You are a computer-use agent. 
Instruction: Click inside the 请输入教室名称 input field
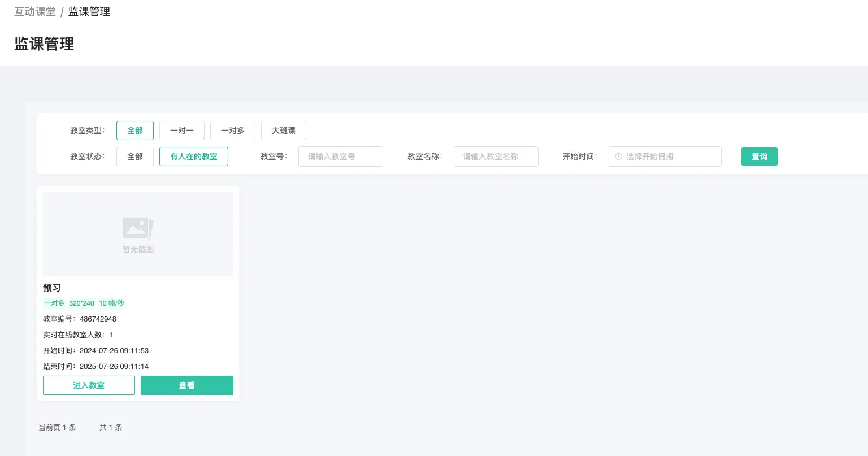pos(496,157)
